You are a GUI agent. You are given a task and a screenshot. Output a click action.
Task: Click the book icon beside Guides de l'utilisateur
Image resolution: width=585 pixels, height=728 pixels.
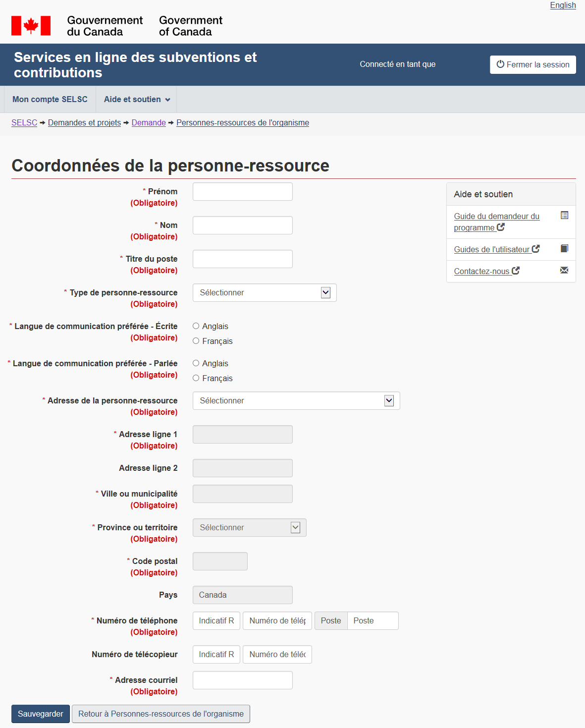click(x=564, y=248)
